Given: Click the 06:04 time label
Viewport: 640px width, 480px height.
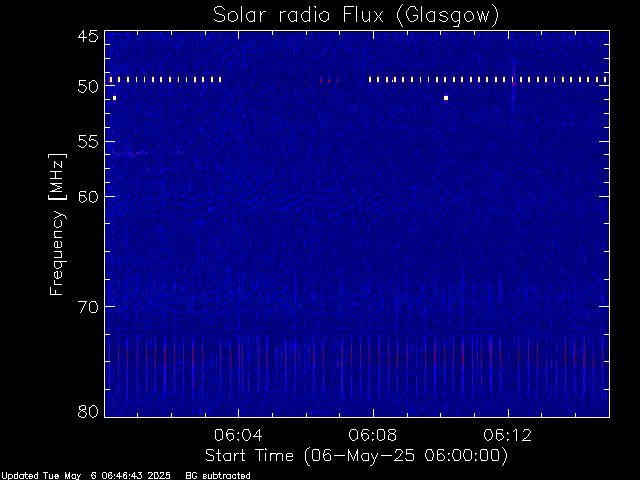Looking at the screenshot, I should [x=238, y=435].
